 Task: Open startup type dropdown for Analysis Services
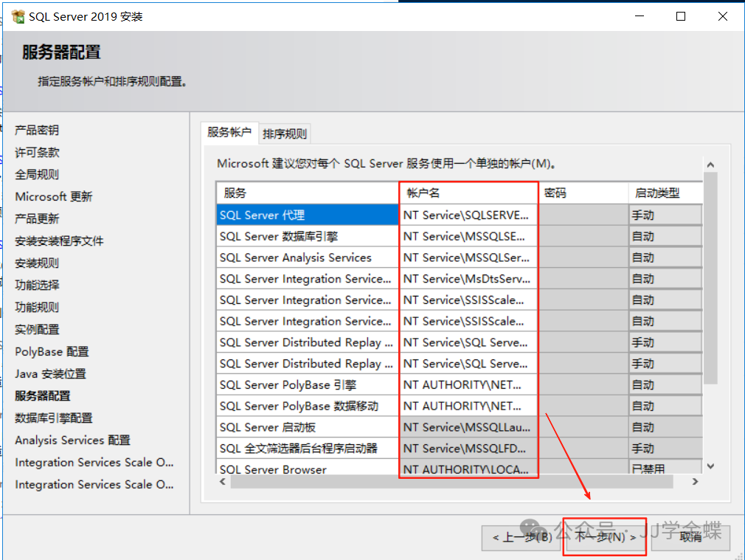pos(665,257)
